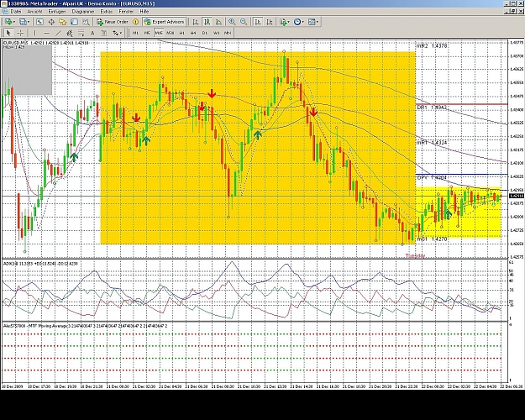Select the text label tool

pyautogui.click(x=104, y=33)
